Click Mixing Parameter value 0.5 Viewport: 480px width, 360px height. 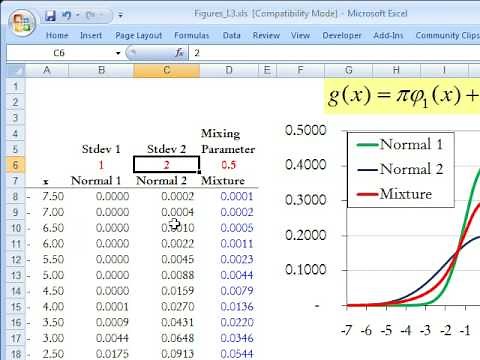(229, 165)
